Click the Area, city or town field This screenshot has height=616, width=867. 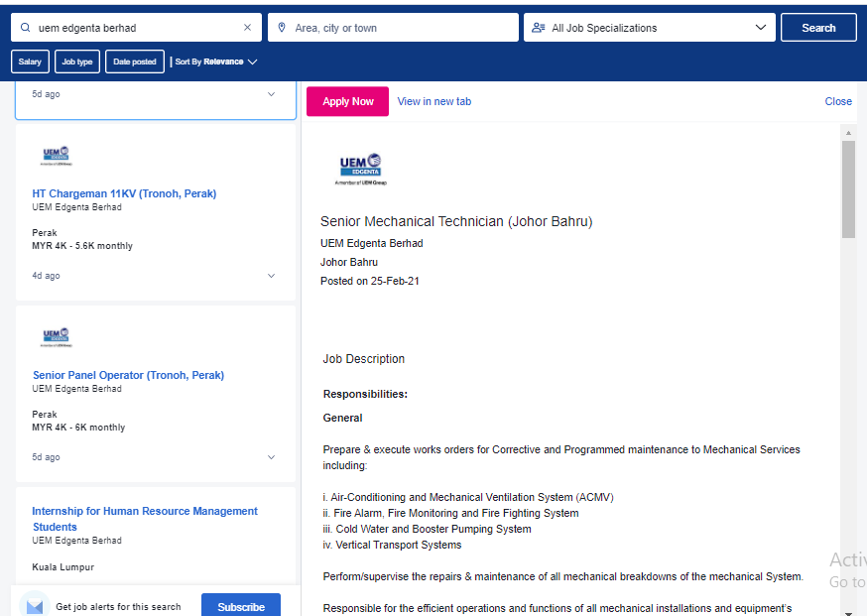tap(393, 28)
